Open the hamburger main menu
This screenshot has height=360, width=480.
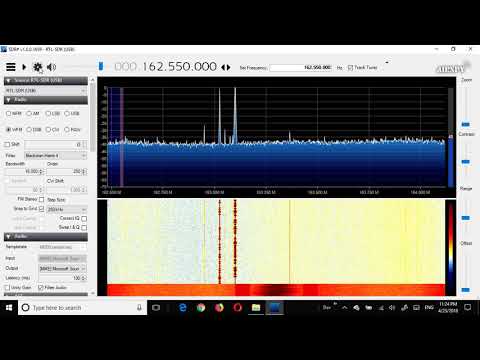coord(11,67)
